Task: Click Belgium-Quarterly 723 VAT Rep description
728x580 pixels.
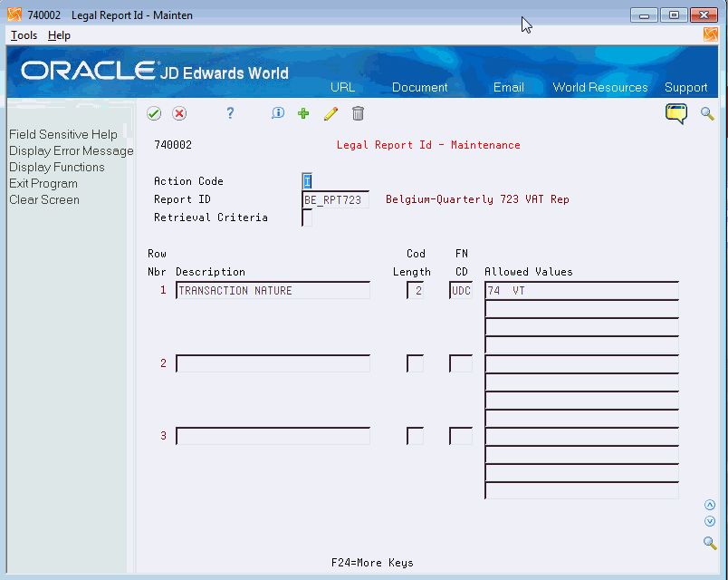Action: click(x=477, y=199)
